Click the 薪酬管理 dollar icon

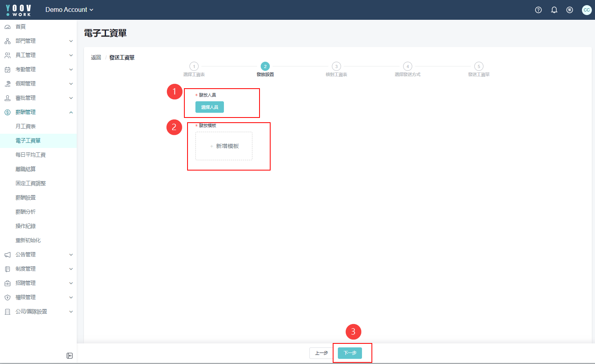(x=8, y=112)
